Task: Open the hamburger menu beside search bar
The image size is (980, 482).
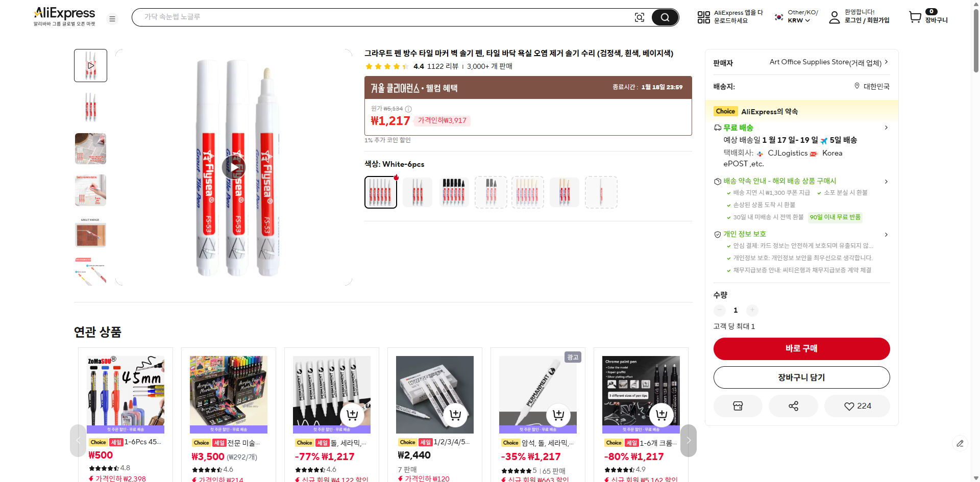Action: click(x=112, y=18)
